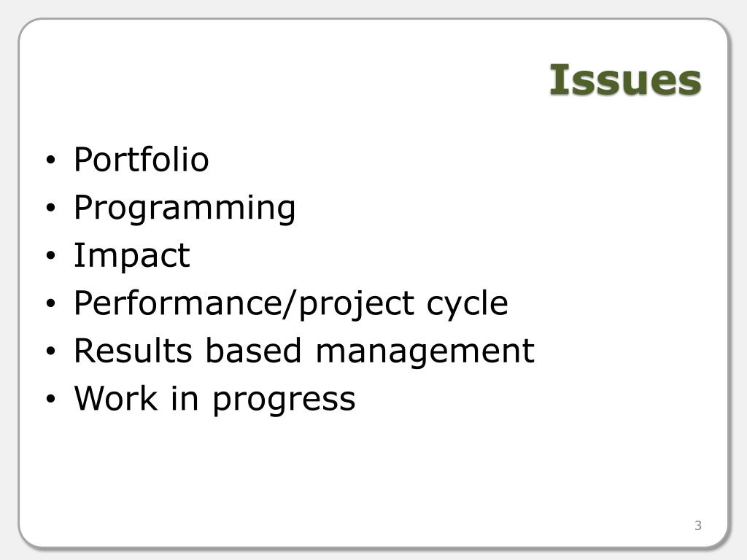Select the Programming bullet text
The height and width of the screenshot is (560, 747).
(x=185, y=209)
